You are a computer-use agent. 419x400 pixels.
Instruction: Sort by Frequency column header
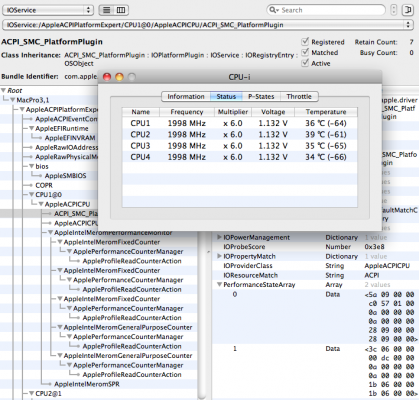[x=187, y=112]
